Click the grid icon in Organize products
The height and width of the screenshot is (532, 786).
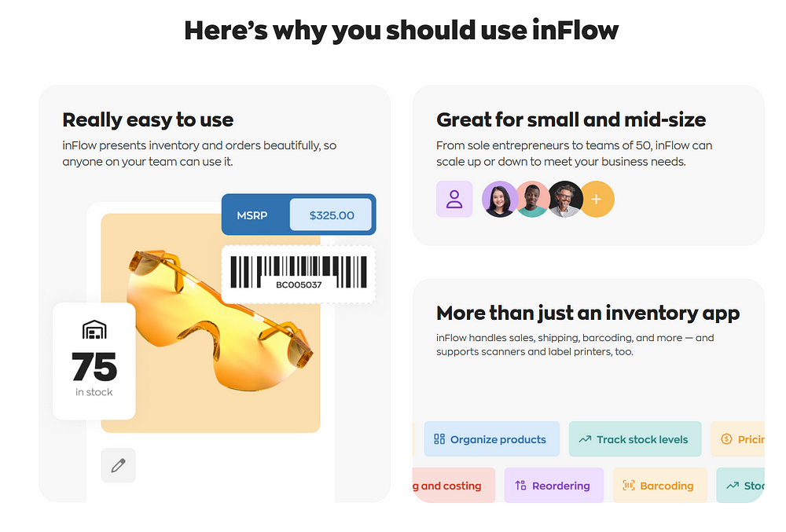pyautogui.click(x=439, y=439)
